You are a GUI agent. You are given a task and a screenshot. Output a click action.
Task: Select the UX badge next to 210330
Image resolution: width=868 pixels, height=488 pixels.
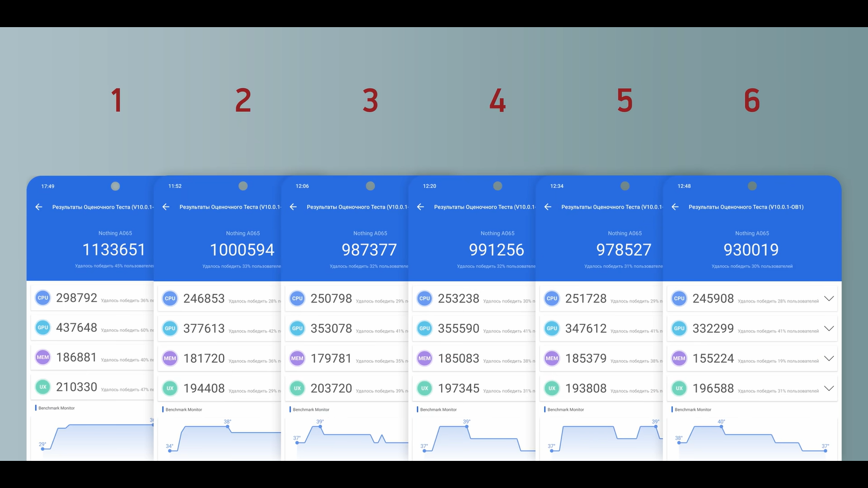pyautogui.click(x=43, y=387)
